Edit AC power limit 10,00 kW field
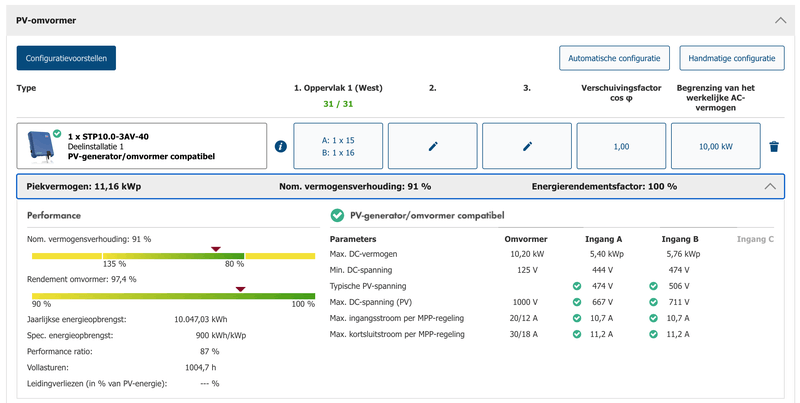Viewport: 800px width, 403px height. [714, 146]
